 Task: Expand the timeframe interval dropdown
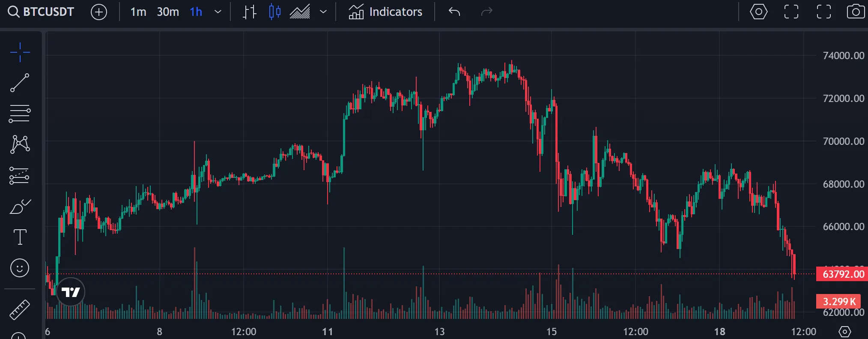coord(218,12)
